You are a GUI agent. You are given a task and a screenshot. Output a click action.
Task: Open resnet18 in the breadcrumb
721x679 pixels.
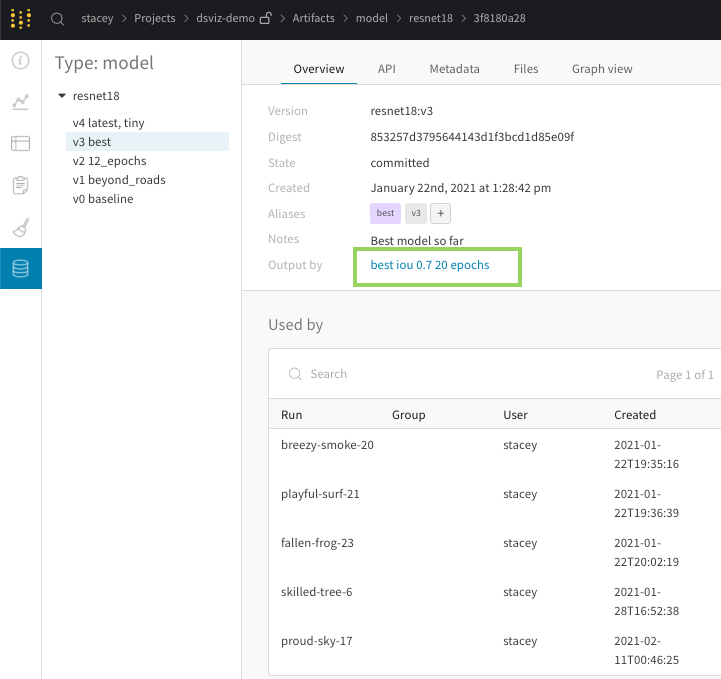430,18
